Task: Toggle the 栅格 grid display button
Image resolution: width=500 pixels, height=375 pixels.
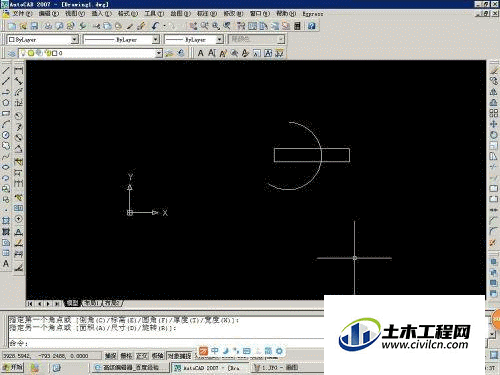Action: (126, 356)
